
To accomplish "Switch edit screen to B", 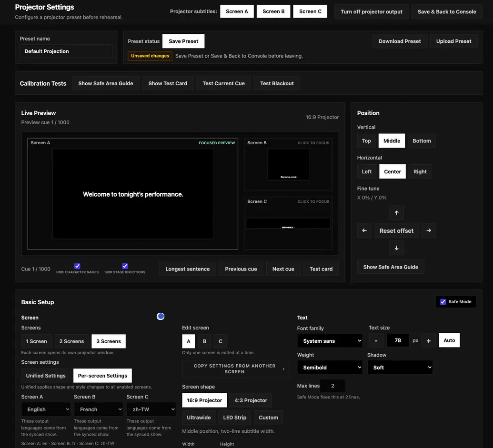I will (x=204, y=341).
